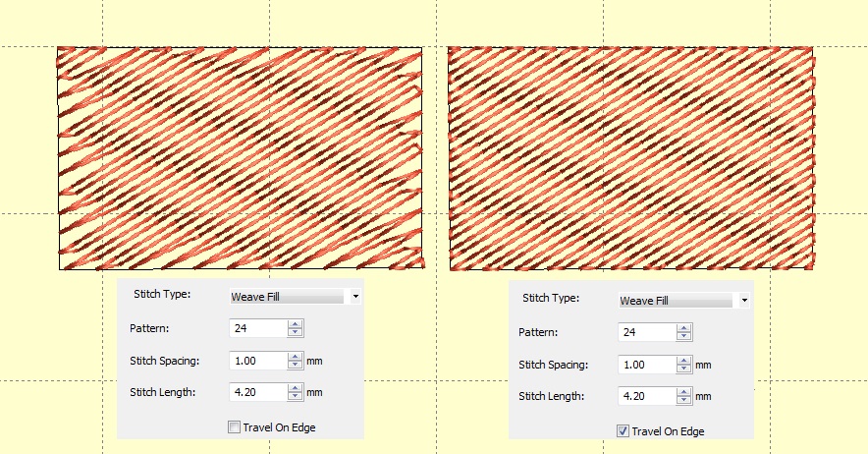Viewport: 868px width, 454px height.
Task: Select the left weave fill embroidery sample
Action: click(241, 158)
